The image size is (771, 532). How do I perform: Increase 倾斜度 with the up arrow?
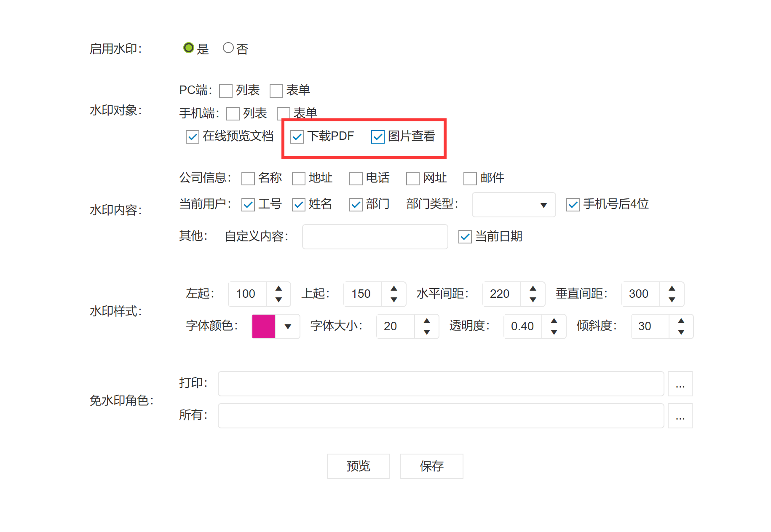coord(681,321)
